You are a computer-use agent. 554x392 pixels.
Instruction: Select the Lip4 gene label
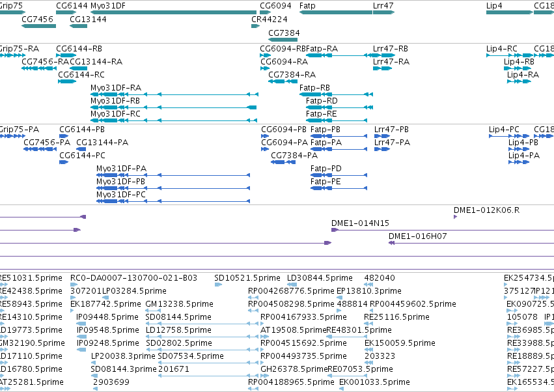click(x=494, y=6)
